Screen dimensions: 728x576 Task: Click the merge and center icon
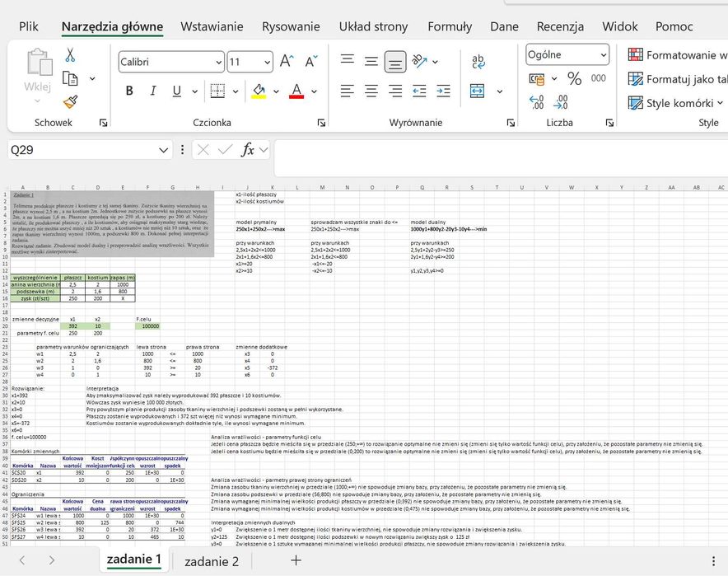pos(478,91)
